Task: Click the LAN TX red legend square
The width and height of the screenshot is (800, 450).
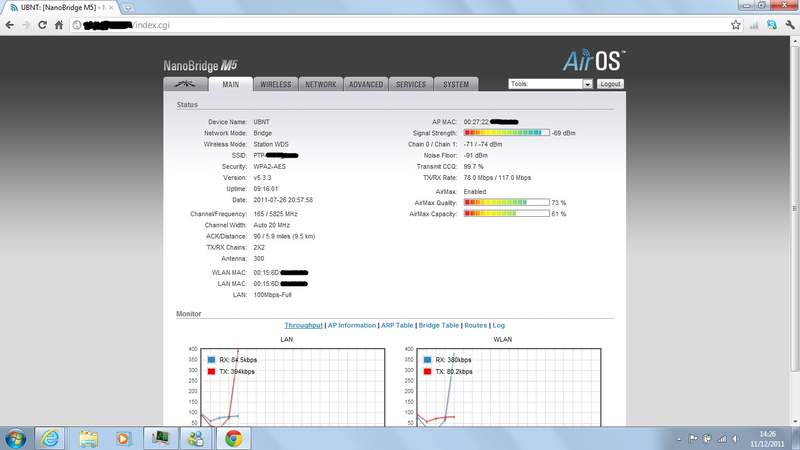Action: click(x=211, y=371)
